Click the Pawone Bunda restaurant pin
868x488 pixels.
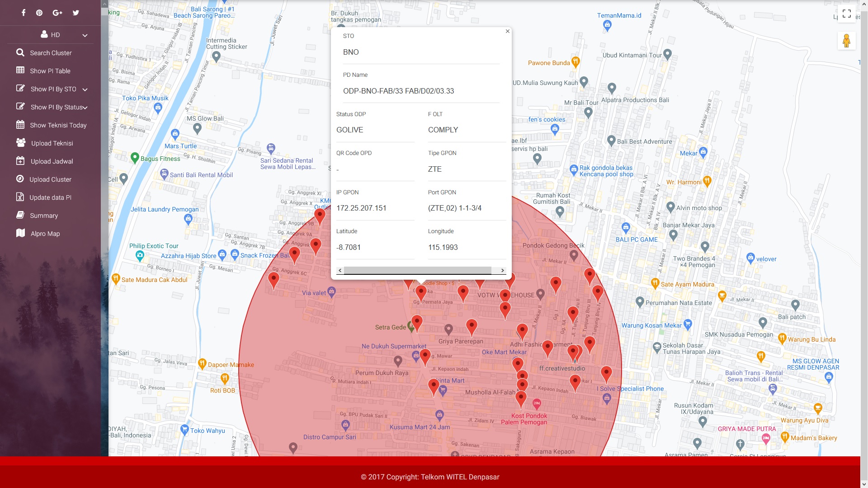click(576, 61)
